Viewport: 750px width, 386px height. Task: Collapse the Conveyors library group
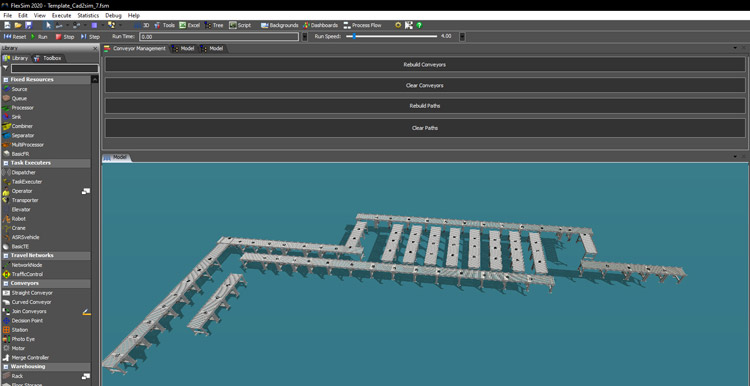6,283
